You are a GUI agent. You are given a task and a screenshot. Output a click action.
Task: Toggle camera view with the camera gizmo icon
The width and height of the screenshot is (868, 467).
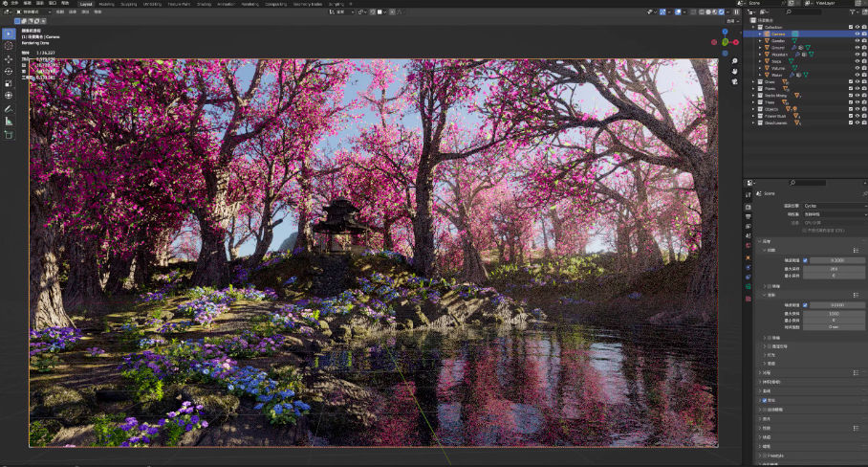(x=733, y=82)
